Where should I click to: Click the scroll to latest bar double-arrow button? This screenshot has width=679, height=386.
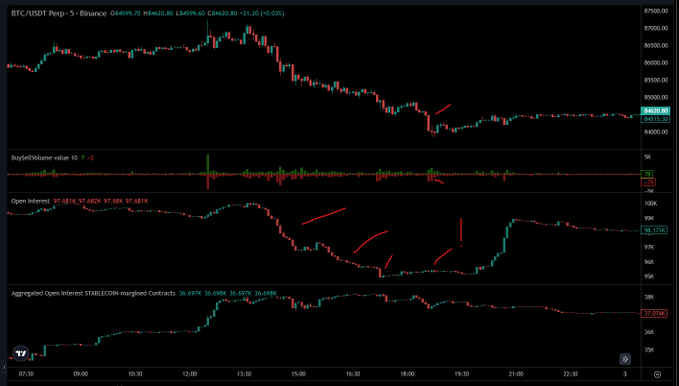[x=625, y=359]
